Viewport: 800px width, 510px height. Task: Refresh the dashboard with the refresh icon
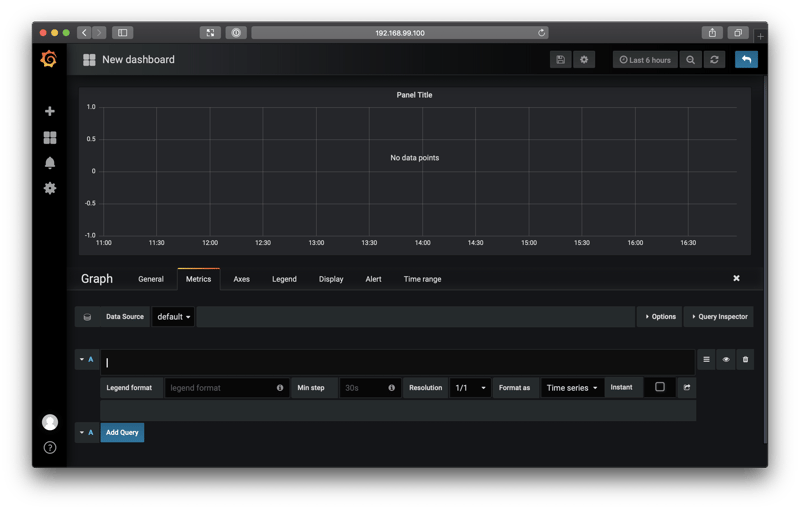(714, 60)
